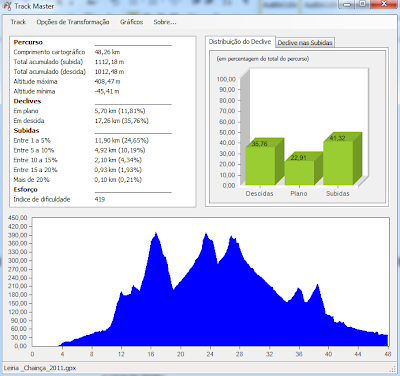This screenshot has width=400, height=376.
Task: Click the Plano green bar in chart
Action: tap(299, 172)
